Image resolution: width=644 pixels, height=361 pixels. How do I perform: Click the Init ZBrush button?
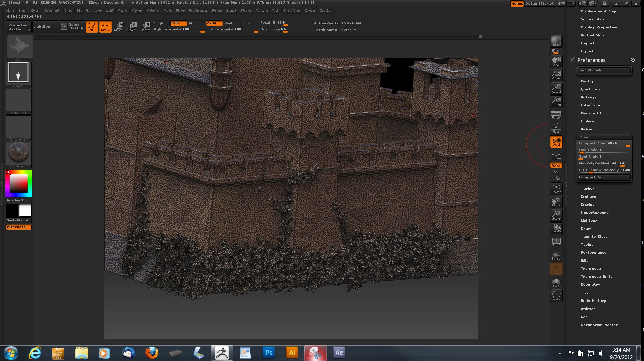(604, 70)
